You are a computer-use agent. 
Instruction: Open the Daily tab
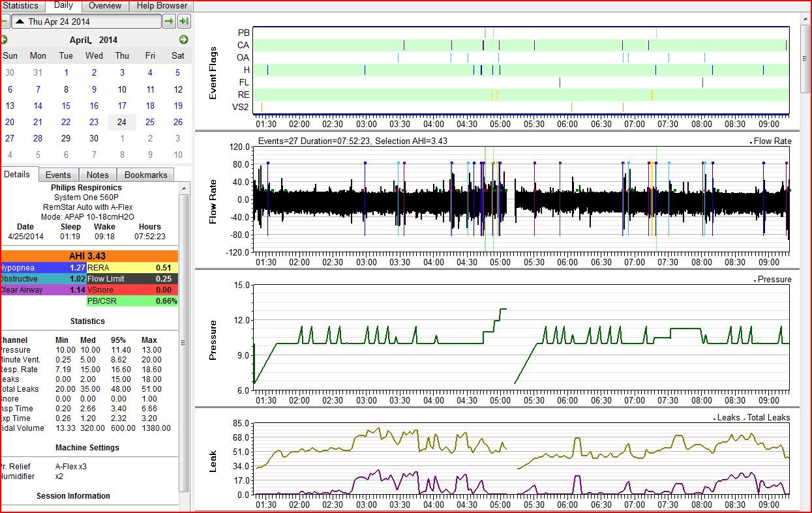[63, 5]
